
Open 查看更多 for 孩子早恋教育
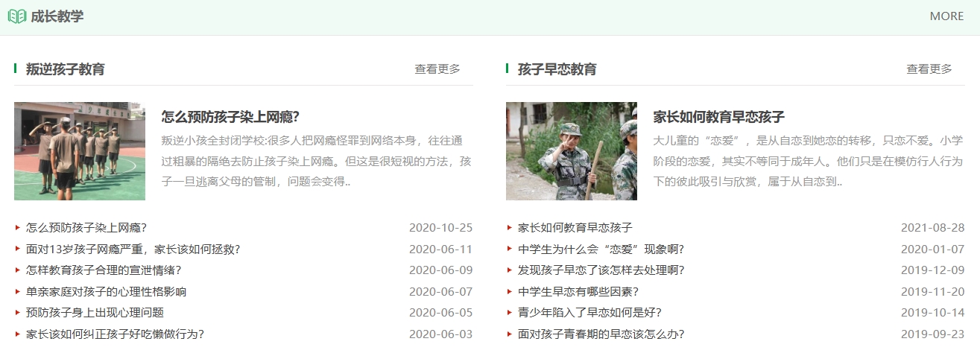tap(929, 69)
